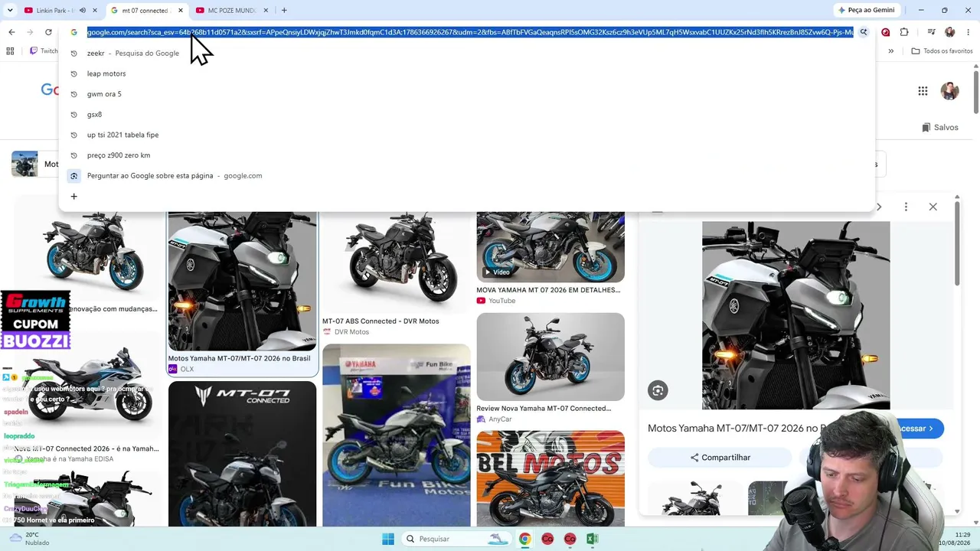Screen dimensions: 980x551
Task: Open the preview panel three-dot menu
Action: click(906, 207)
